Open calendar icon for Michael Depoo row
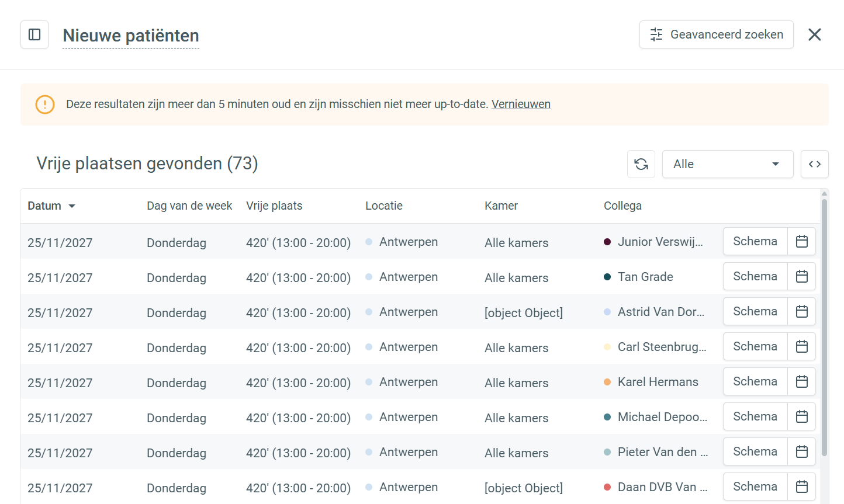The height and width of the screenshot is (504, 844). click(x=802, y=416)
